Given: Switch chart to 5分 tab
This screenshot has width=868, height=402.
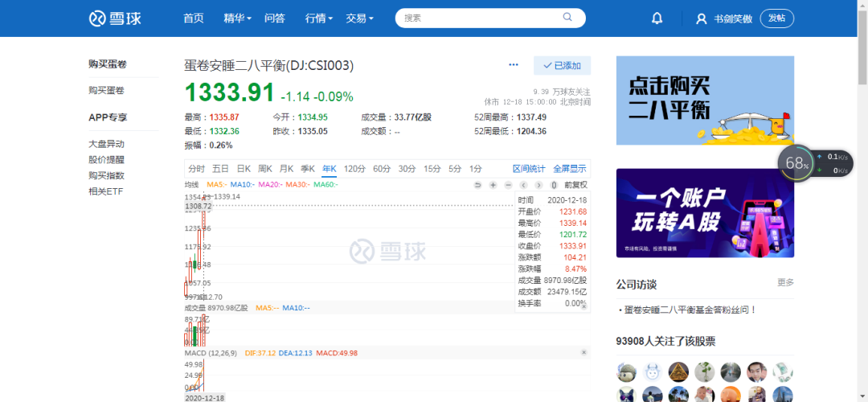Looking at the screenshot, I should [x=455, y=169].
